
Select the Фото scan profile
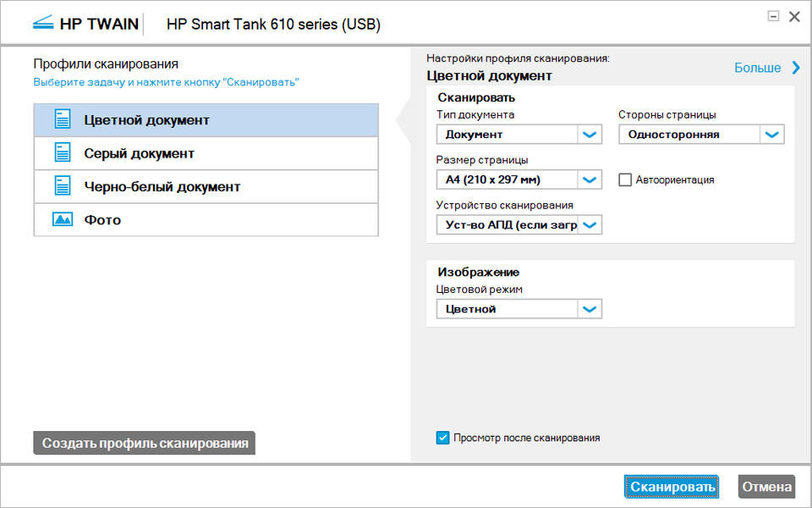point(103,219)
